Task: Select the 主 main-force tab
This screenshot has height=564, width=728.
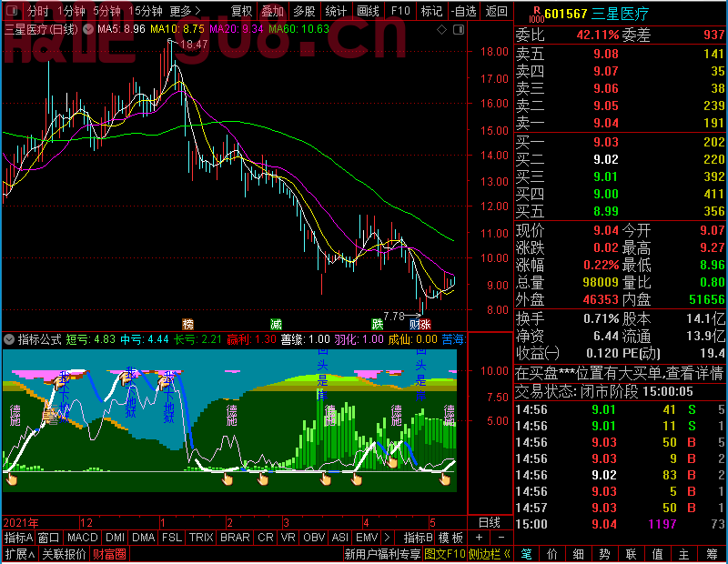Action: pyautogui.click(x=684, y=554)
